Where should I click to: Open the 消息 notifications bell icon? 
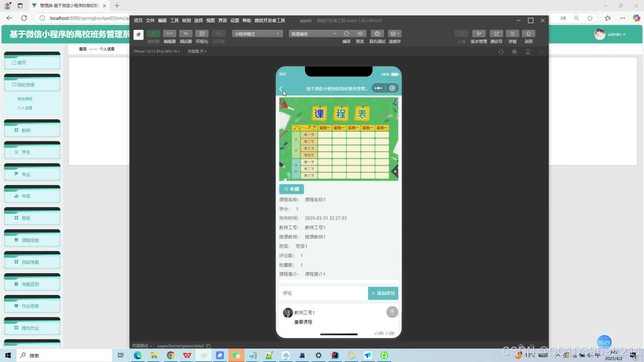coord(528,34)
